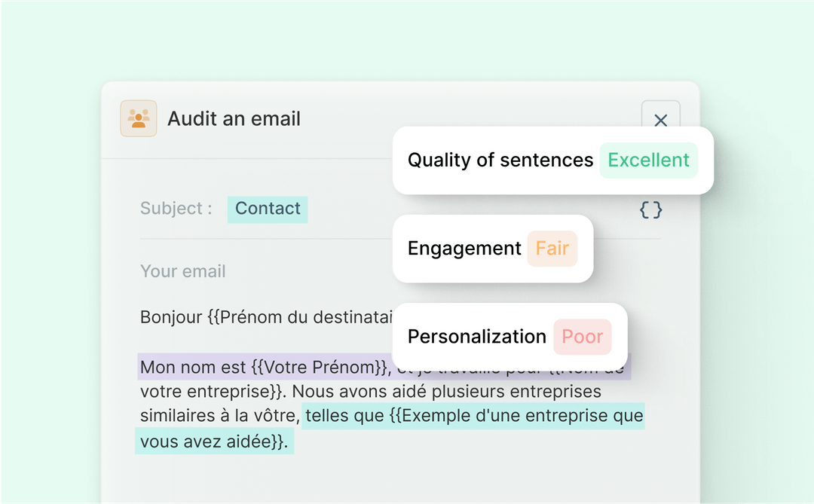Click the orange people icon beside Audit an email

139,118
